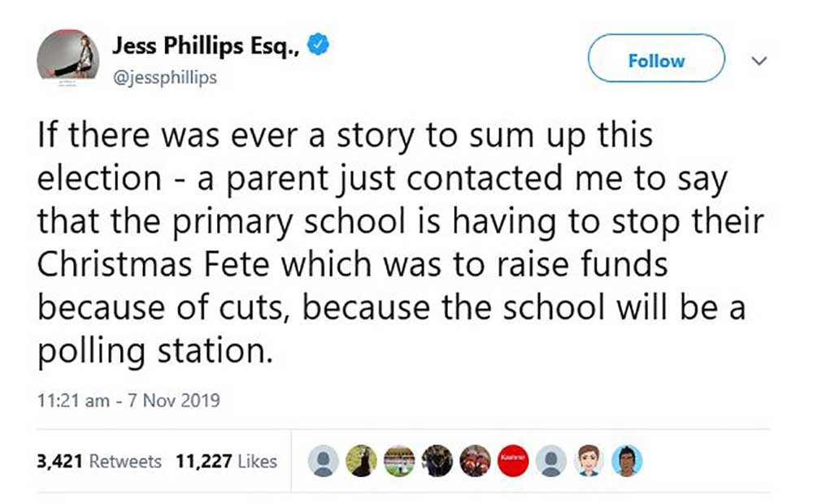This screenshot has width=813, height=504.
Task: Click the blue verified badge icon
Action: 321,46
